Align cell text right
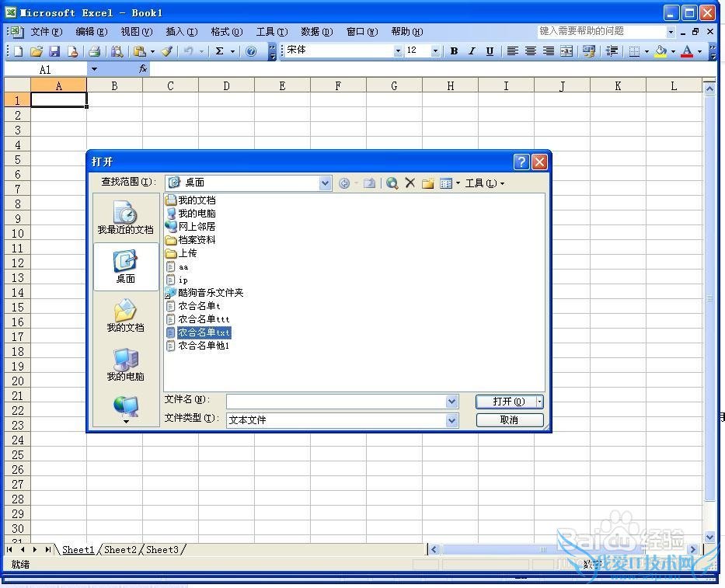The width and height of the screenshot is (725, 588). (x=549, y=51)
